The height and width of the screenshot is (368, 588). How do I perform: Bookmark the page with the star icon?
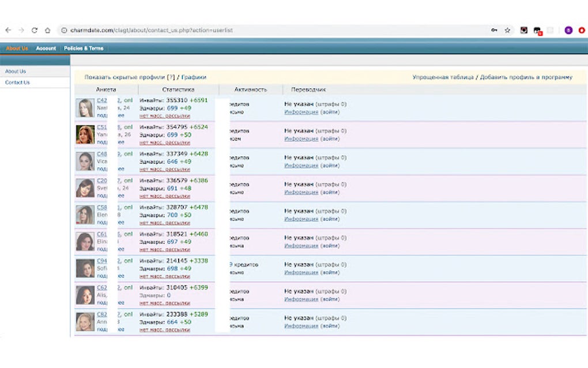[x=507, y=29]
